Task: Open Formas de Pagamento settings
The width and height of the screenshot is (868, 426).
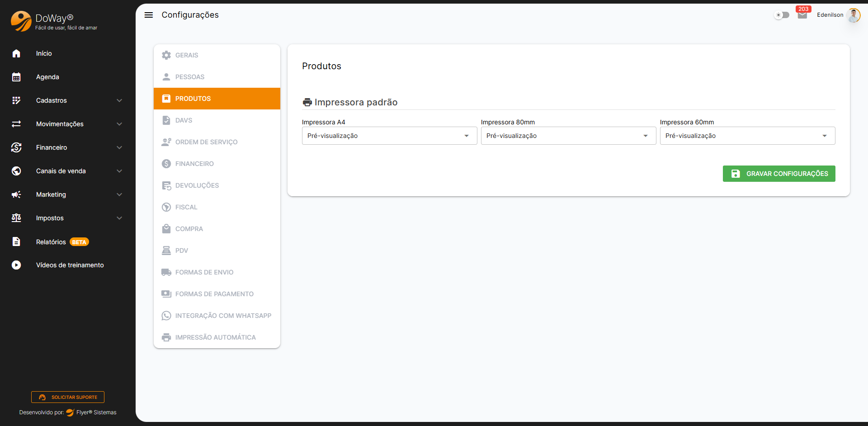Action: coord(214,294)
